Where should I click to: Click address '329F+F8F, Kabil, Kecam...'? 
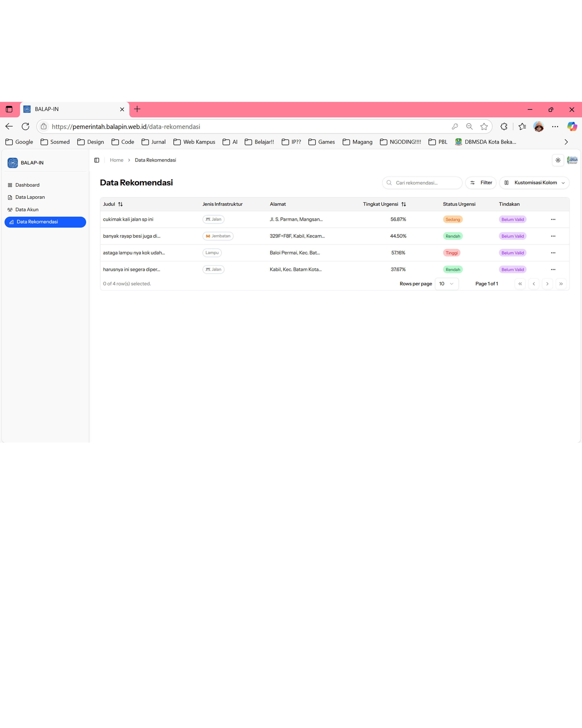pyautogui.click(x=297, y=236)
